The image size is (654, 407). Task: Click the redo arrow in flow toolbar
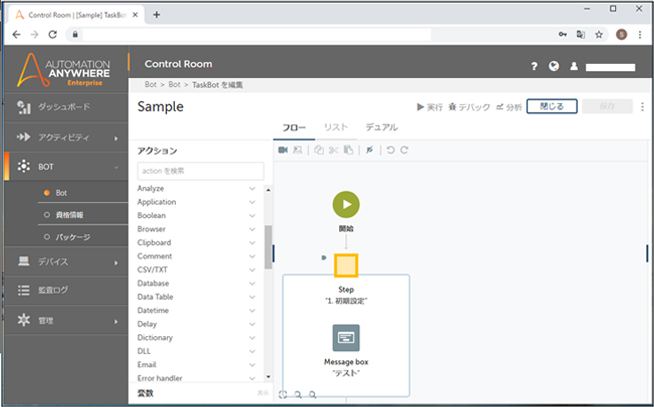pyautogui.click(x=404, y=149)
